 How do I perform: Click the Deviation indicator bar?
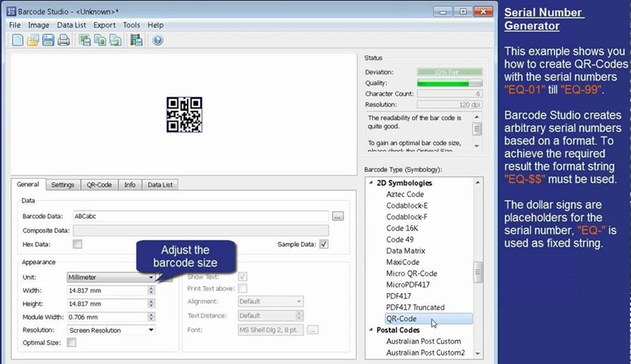point(450,72)
